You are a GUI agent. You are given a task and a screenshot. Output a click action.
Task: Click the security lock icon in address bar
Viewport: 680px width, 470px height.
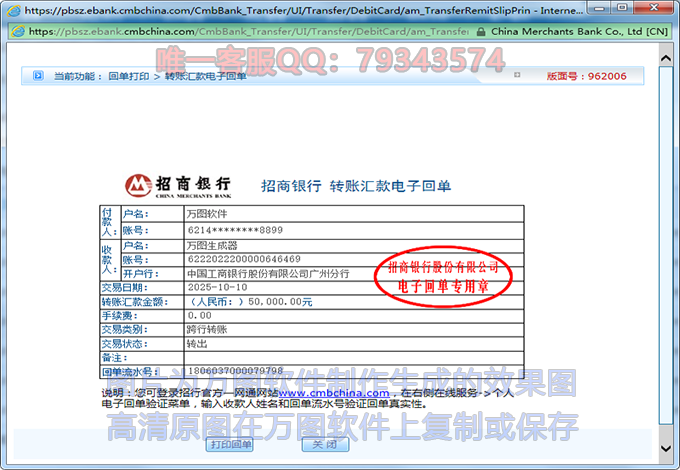[x=483, y=31]
